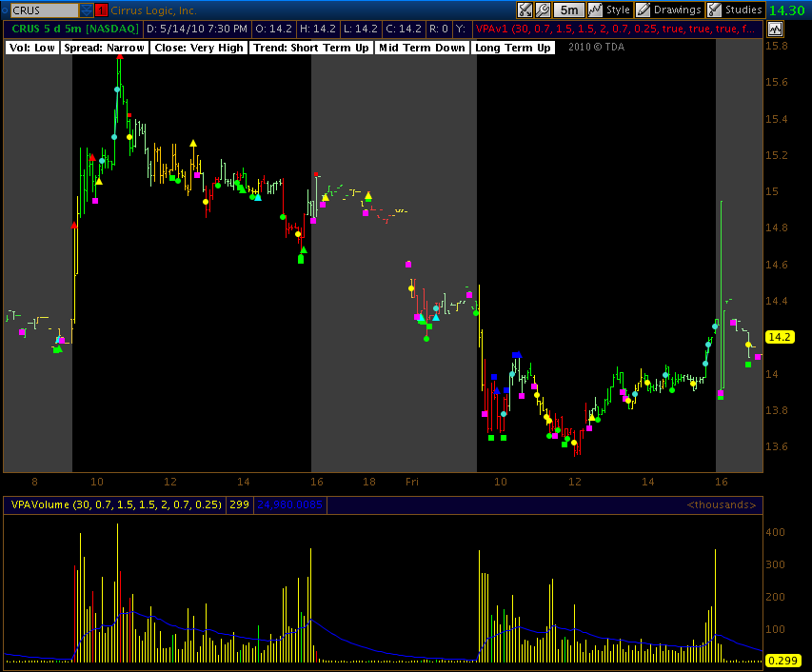812x672 pixels.
Task: Click the CRUS 5 d 5m [NASDAQ] label
Action: [75, 29]
